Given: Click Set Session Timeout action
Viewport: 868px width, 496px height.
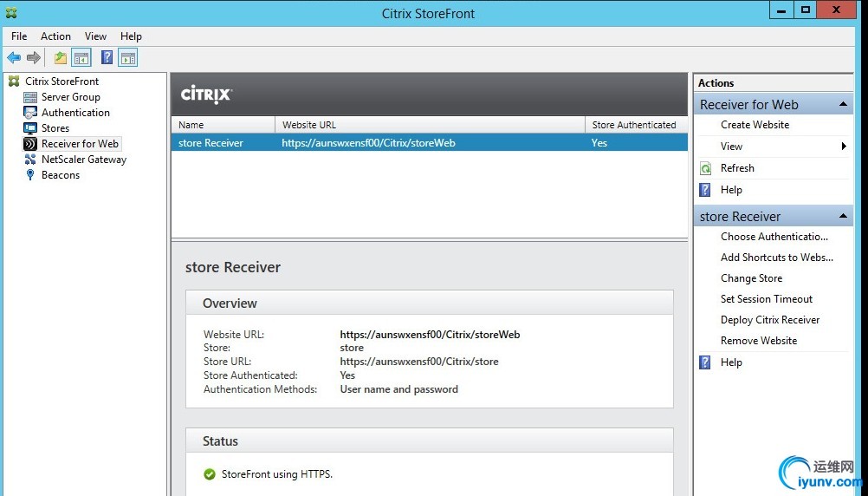Looking at the screenshot, I should tap(766, 298).
